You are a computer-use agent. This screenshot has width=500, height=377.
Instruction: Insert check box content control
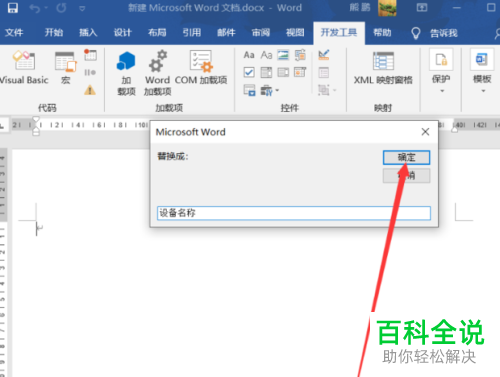click(x=249, y=72)
